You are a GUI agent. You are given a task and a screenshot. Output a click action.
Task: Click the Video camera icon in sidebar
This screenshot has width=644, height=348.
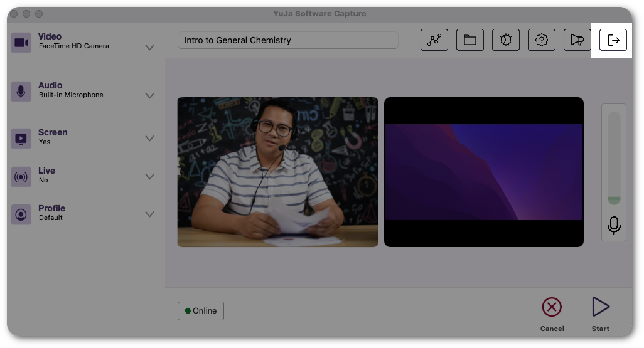pyautogui.click(x=21, y=43)
